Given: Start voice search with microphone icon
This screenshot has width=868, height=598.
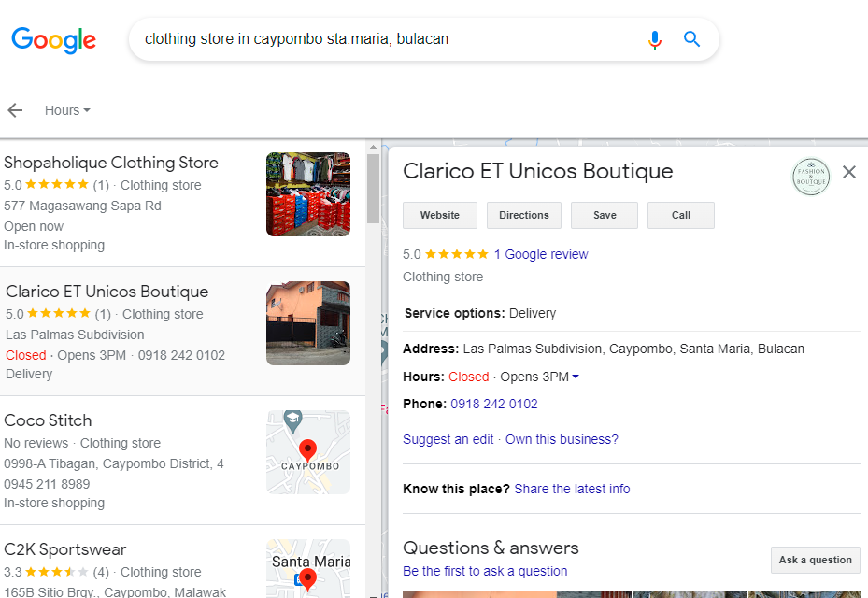Looking at the screenshot, I should pyautogui.click(x=654, y=39).
